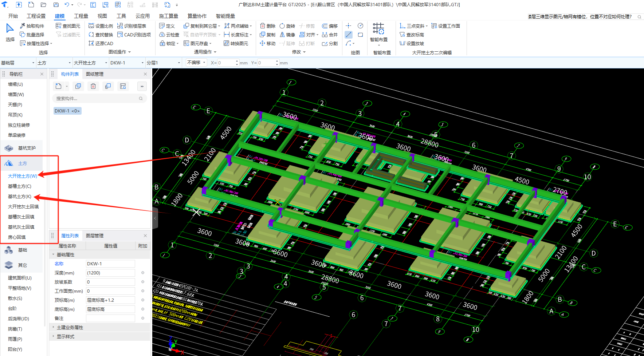Click the X offset input field
Viewport: 644px width, 356px height.
[228, 63]
